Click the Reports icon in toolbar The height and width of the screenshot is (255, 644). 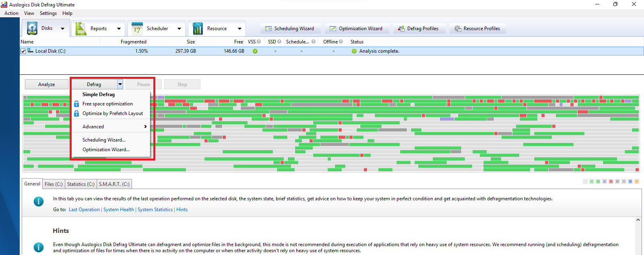[x=81, y=29]
